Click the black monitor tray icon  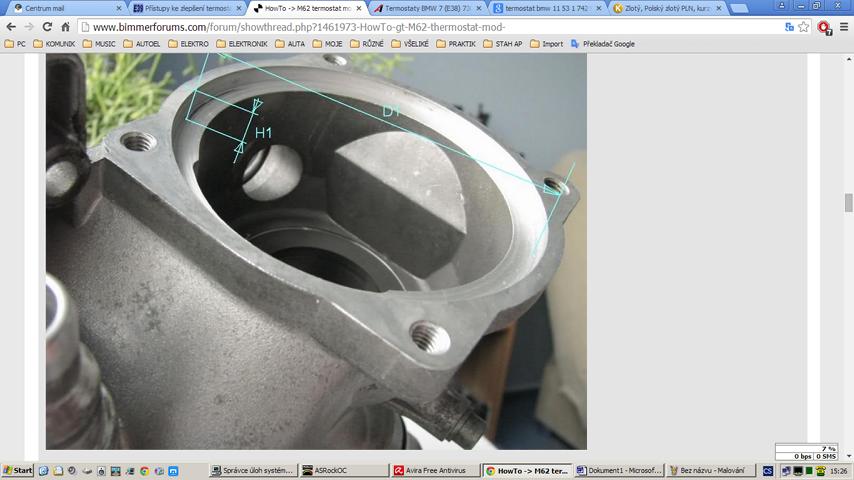click(x=798, y=471)
